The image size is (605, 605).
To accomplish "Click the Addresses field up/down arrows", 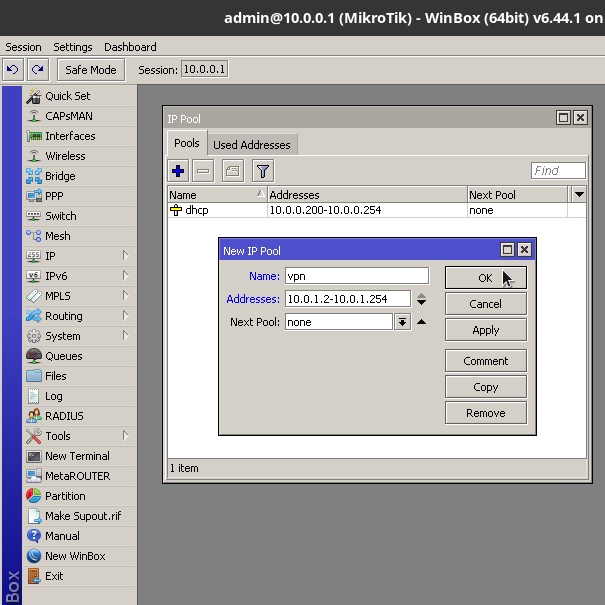I will (421, 299).
